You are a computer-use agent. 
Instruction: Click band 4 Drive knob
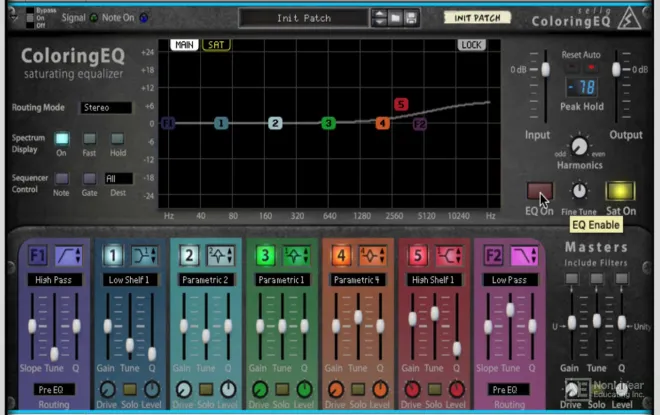point(335,389)
